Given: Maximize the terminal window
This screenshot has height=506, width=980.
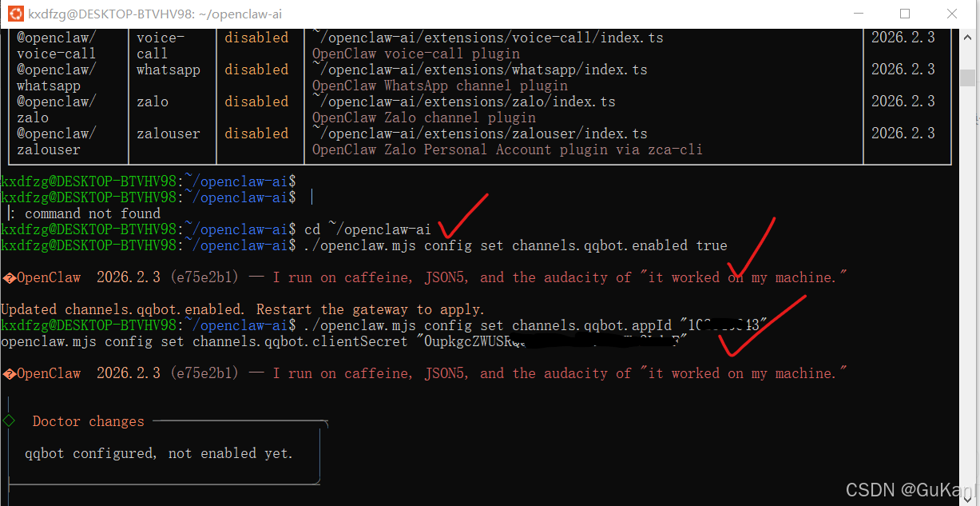Looking at the screenshot, I should (x=905, y=14).
